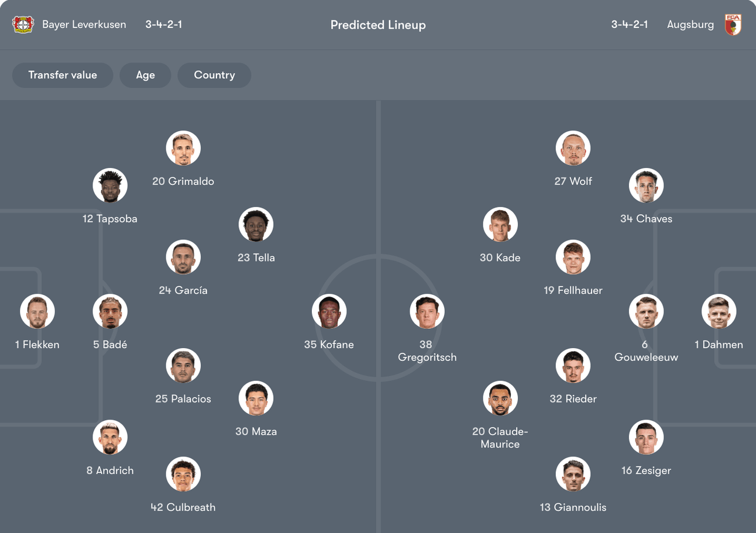Click Gregoritsch's player photo
The width and height of the screenshot is (756, 533).
click(427, 311)
